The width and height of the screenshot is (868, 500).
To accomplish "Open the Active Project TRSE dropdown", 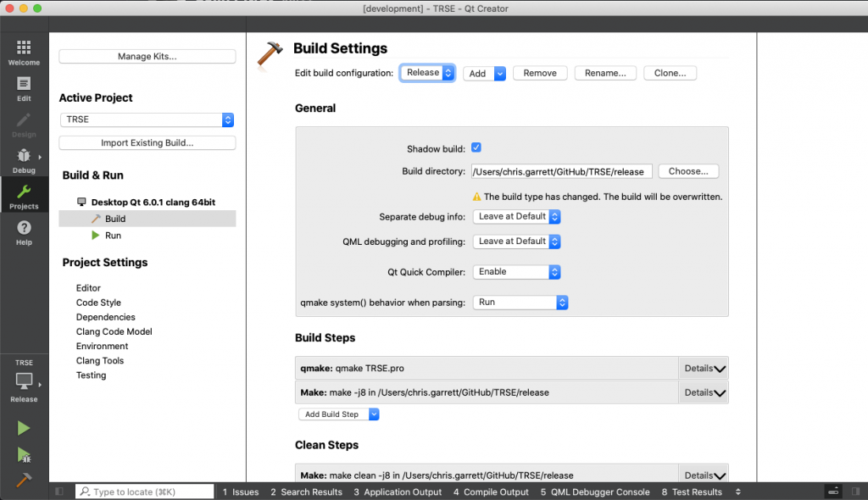I will [147, 119].
